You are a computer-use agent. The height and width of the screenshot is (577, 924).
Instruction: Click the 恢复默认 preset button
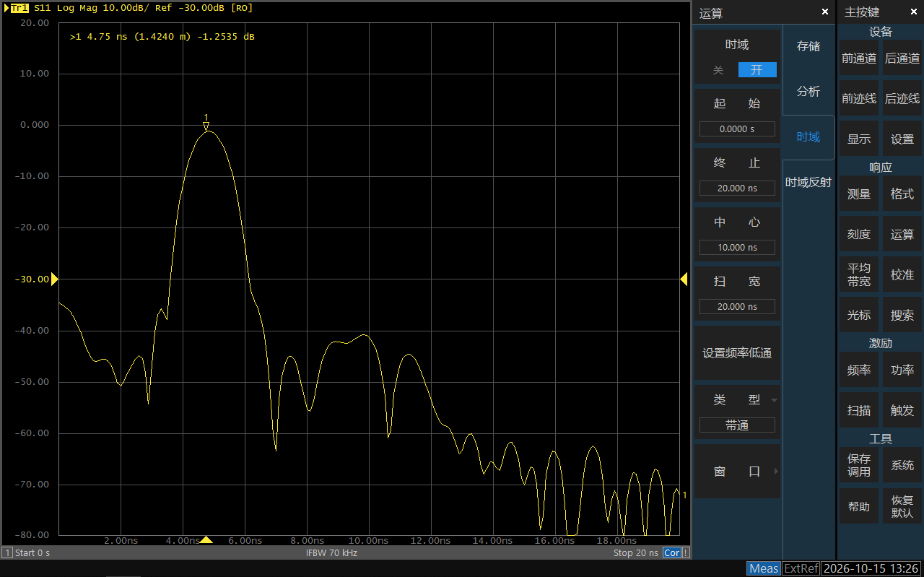coord(902,506)
